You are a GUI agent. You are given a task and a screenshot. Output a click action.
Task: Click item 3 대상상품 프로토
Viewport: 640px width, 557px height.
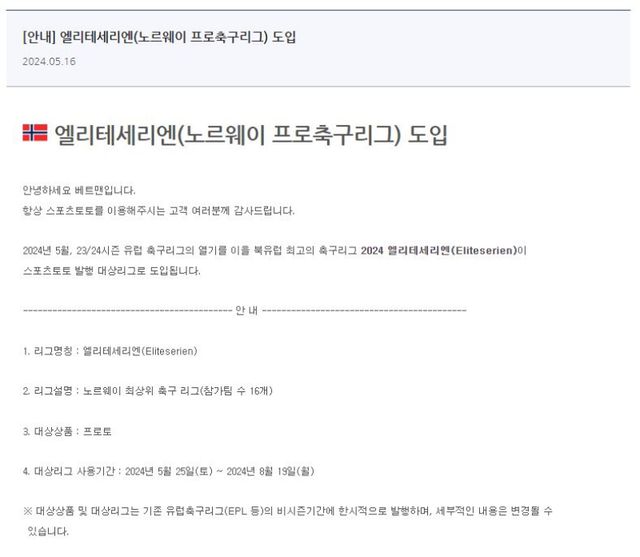click(67, 431)
